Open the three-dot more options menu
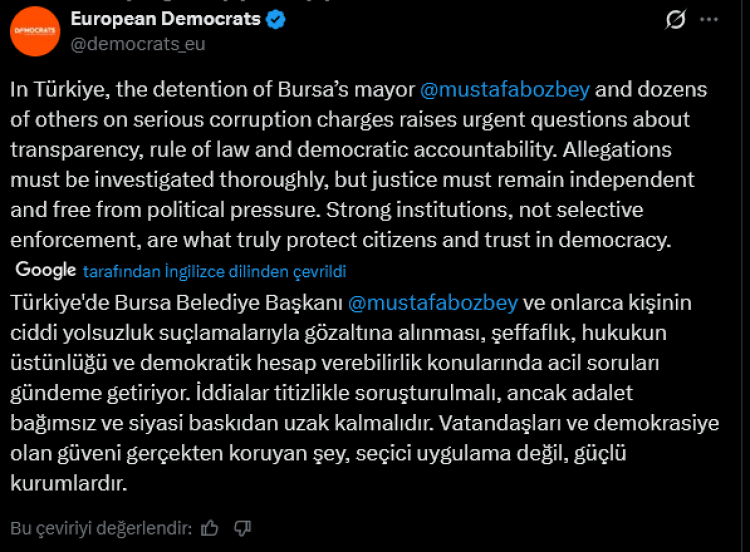This screenshot has height=552, width=750. point(710,20)
